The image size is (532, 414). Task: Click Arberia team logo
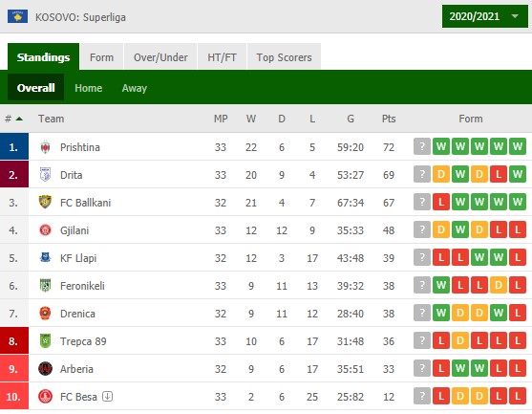pos(45,368)
